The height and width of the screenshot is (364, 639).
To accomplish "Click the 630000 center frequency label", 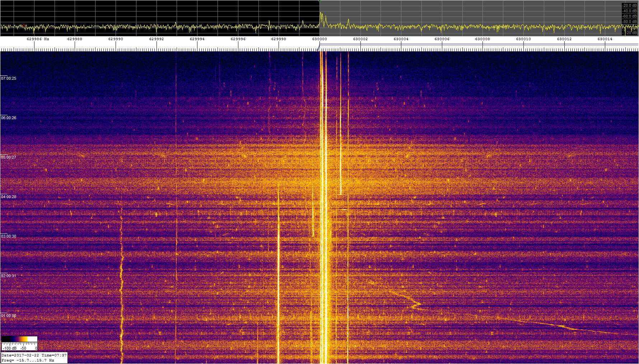I will (319, 39).
